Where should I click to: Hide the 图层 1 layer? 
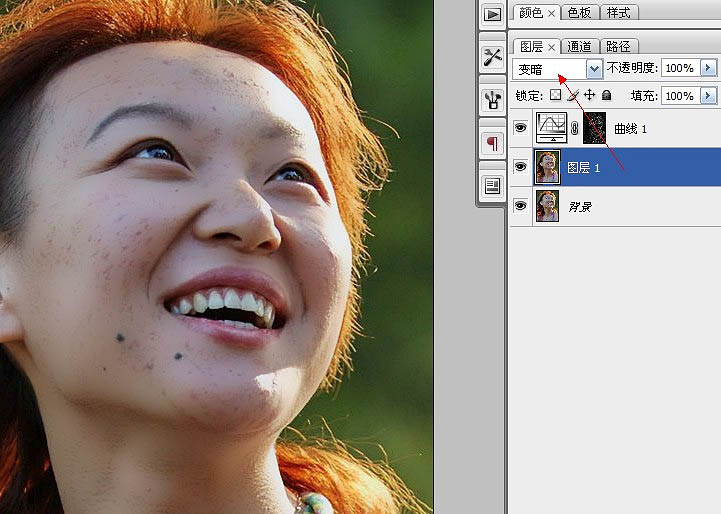click(x=521, y=166)
